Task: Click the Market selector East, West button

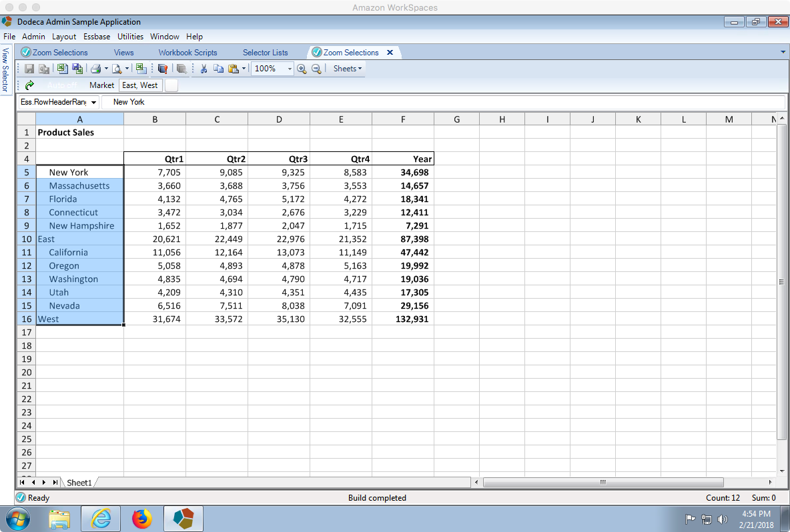Action: (140, 85)
